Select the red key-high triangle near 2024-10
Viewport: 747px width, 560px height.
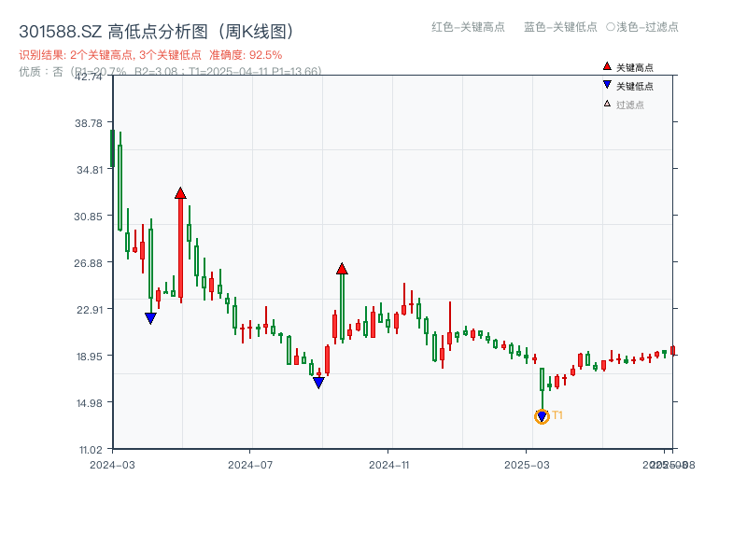tap(343, 267)
